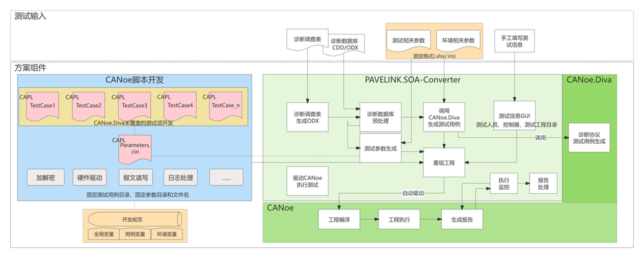The image size is (644, 258).
Task: Select the 工程执行 process box
Action: [400, 219]
